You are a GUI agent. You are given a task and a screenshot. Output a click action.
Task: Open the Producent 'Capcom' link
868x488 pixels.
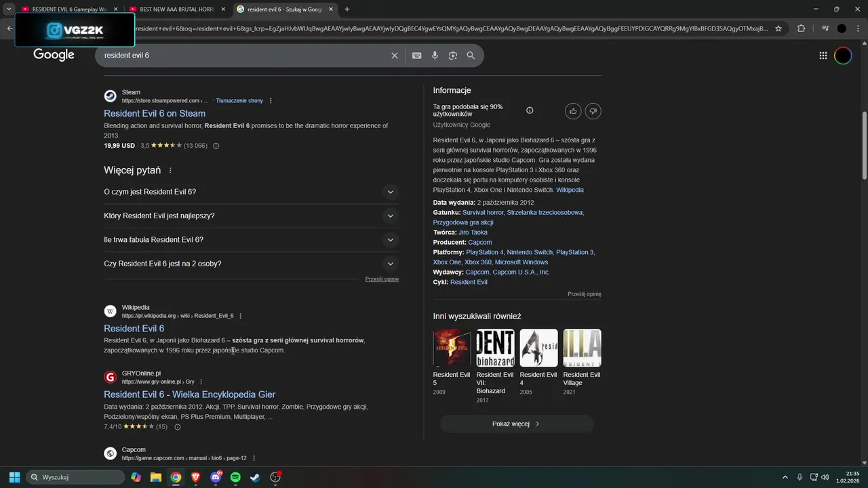point(480,243)
